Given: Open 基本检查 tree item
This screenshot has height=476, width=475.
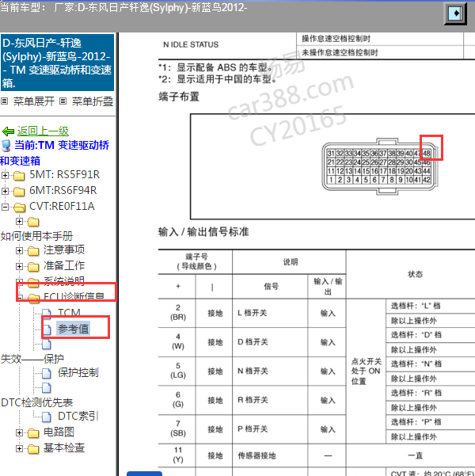Looking at the screenshot, I should coord(64,447).
